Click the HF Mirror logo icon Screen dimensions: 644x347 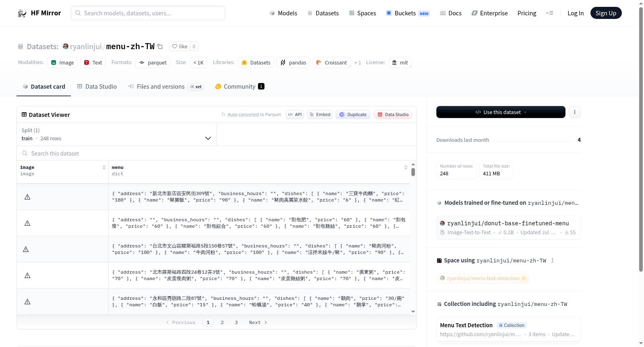[22, 13]
